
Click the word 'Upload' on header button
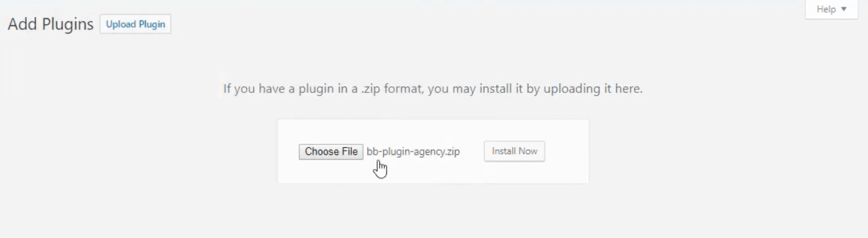pos(121,24)
